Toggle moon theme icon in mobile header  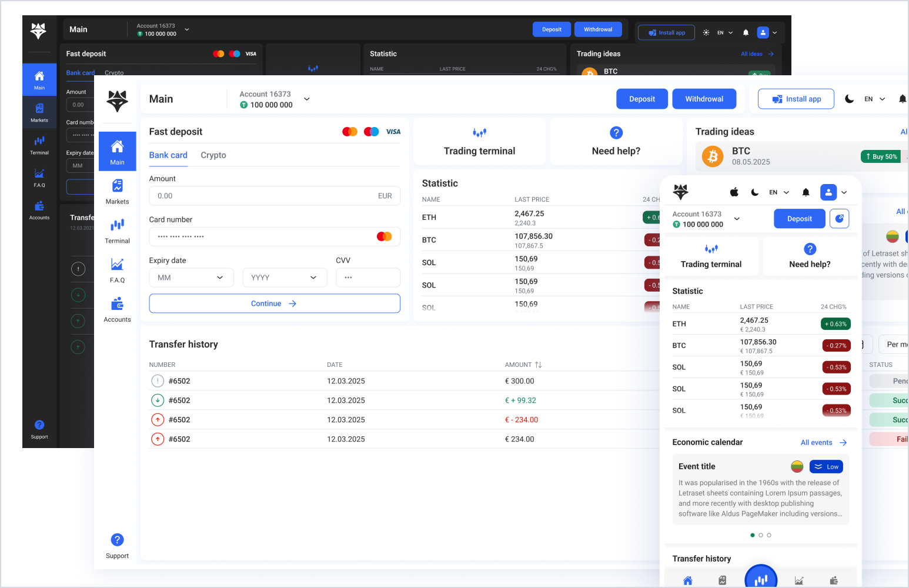pos(755,192)
